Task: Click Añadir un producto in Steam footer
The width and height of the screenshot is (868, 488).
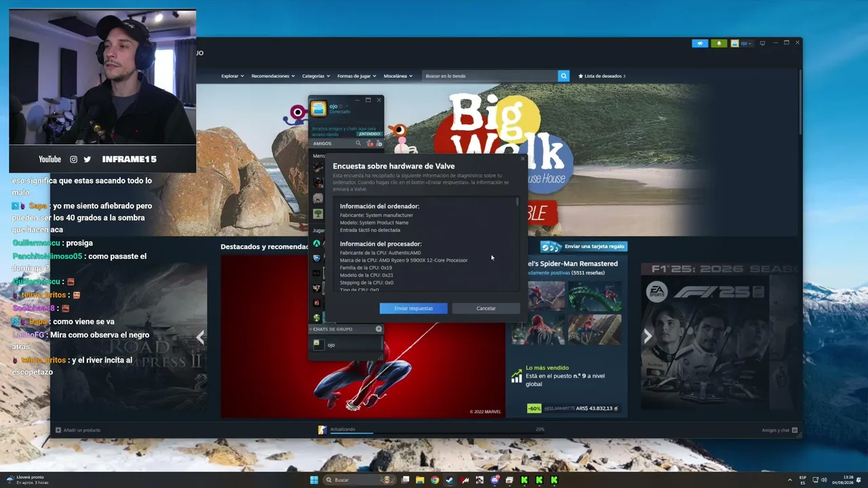Action: (78, 430)
